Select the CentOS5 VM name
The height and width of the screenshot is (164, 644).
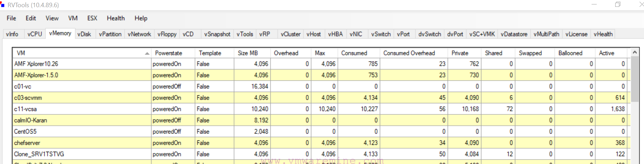click(x=25, y=132)
